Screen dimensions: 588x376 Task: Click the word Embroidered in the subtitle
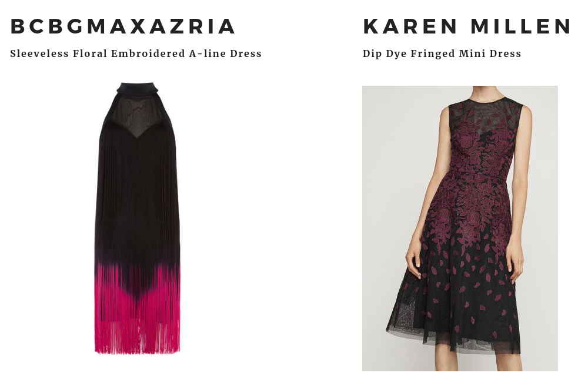coord(148,53)
